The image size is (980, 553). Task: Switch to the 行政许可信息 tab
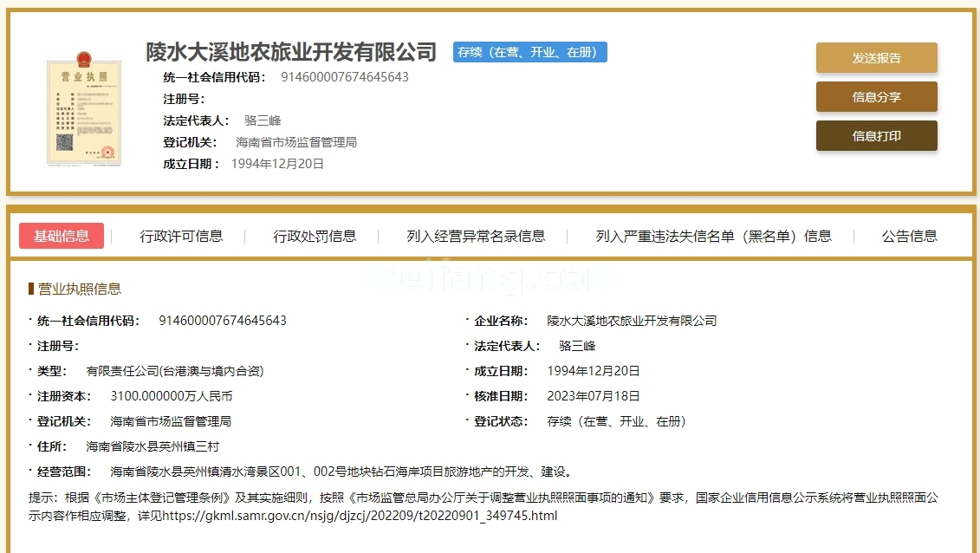click(x=181, y=236)
